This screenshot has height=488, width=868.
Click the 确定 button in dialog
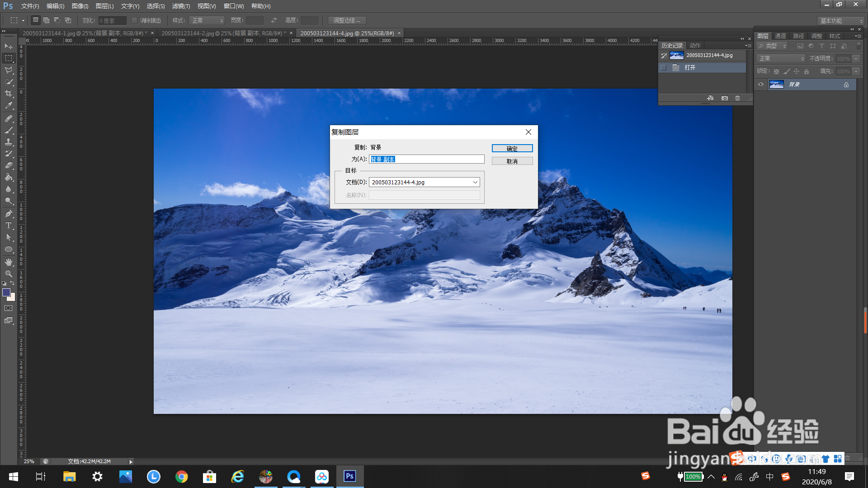(x=512, y=148)
